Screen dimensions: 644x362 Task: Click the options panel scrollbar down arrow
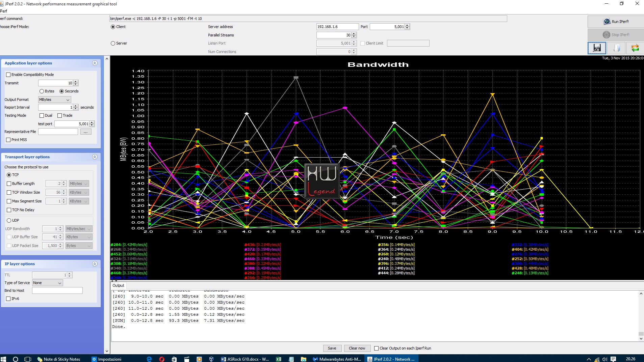tap(107, 351)
